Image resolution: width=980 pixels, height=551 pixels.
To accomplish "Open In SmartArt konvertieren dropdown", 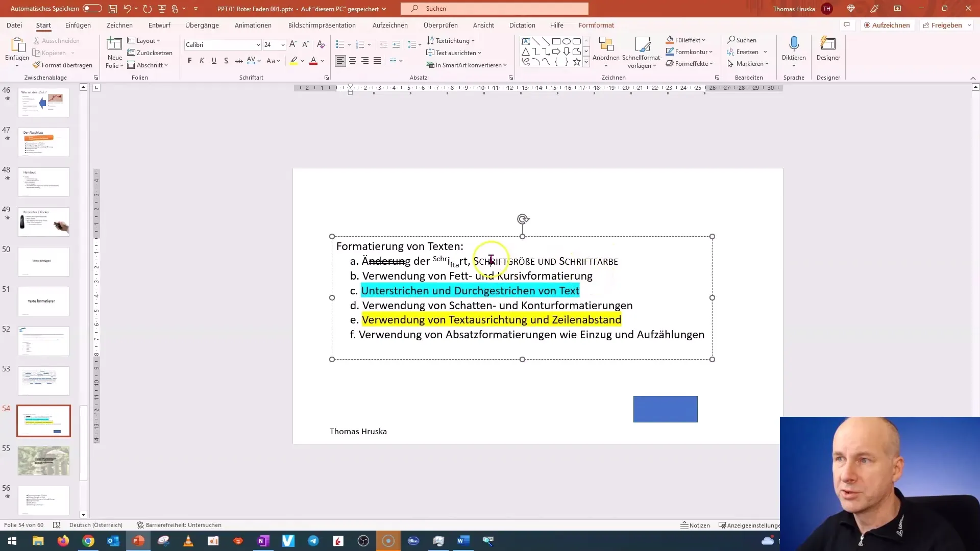I will tap(467, 65).
